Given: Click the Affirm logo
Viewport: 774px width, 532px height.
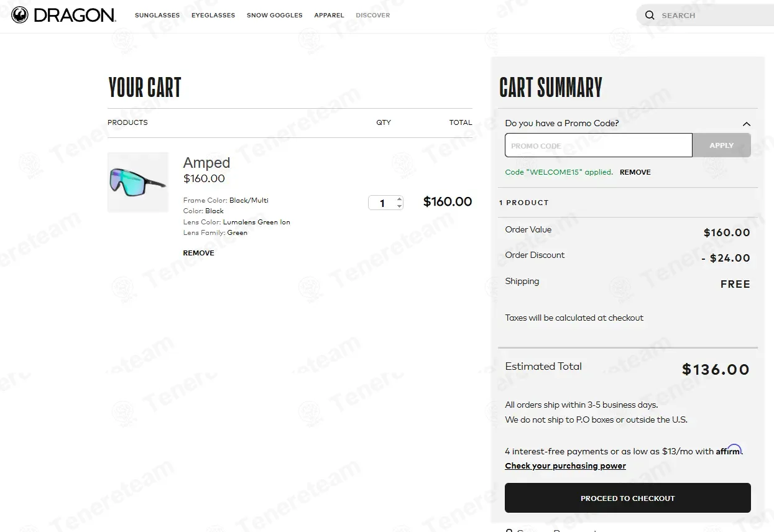Looking at the screenshot, I should point(729,451).
